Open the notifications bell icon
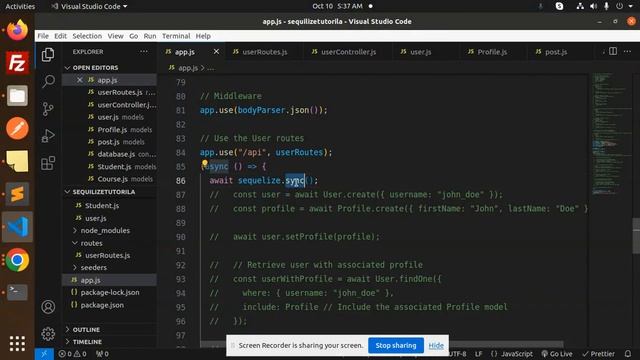Image resolution: width=640 pixels, height=360 pixels. click(x=628, y=354)
